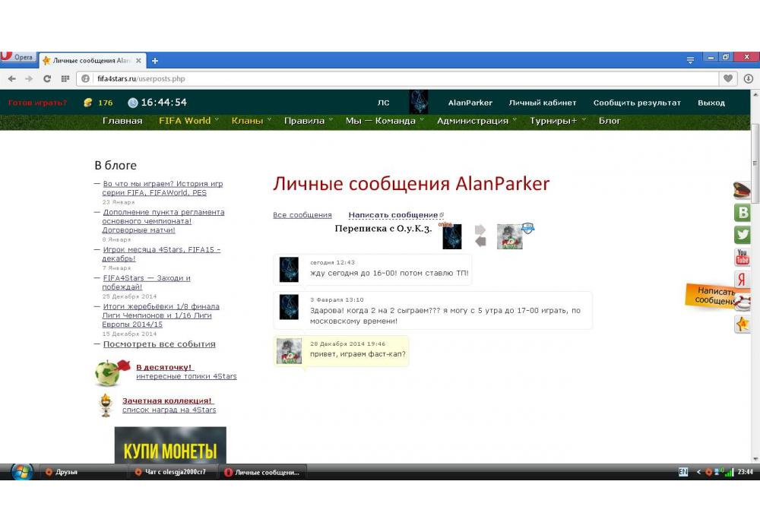Image resolution: width=760 pixels, height=532 pixels.
Task: Click the VK social sidebar icon
Action: point(742,213)
